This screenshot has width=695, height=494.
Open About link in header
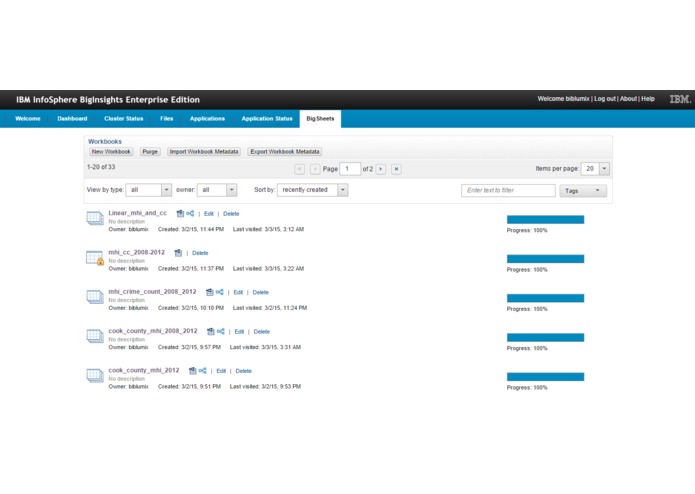click(628, 99)
